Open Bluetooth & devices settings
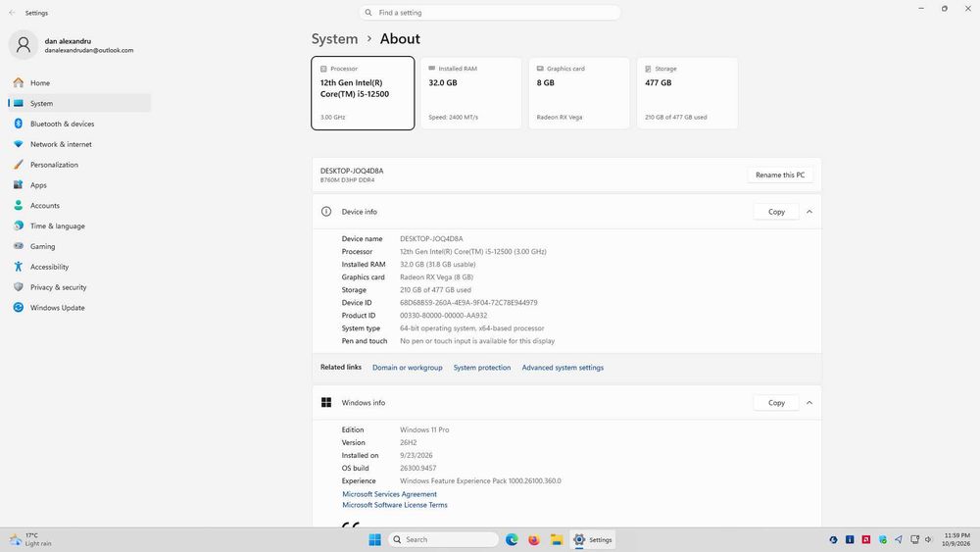980x552 pixels. (x=79, y=124)
